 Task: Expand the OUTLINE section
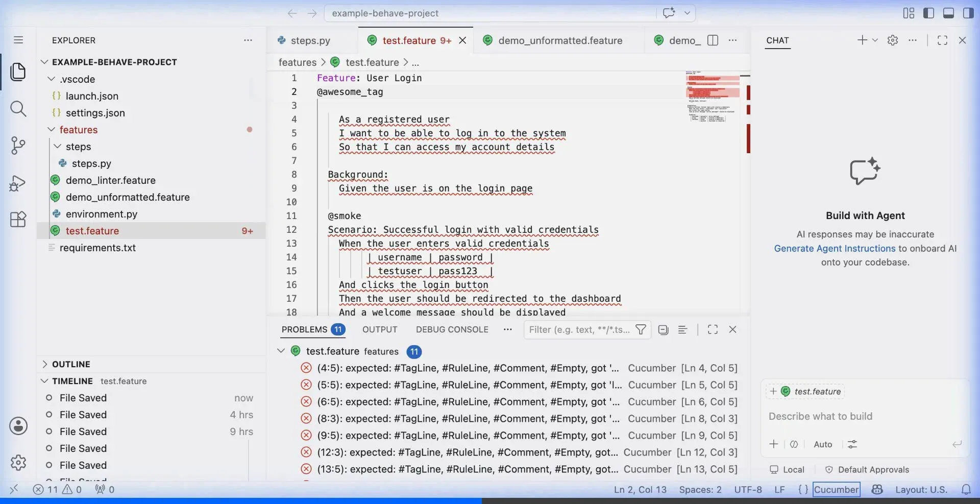pos(44,364)
